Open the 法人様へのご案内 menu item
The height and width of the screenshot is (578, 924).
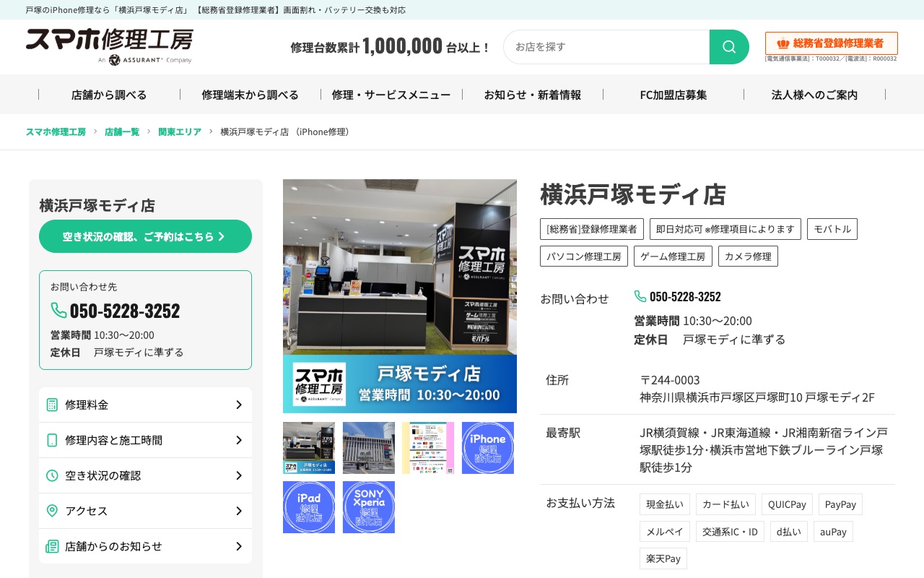(815, 95)
